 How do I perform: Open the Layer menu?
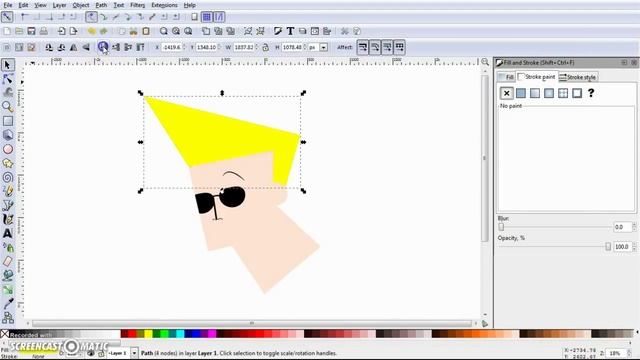point(59,5)
